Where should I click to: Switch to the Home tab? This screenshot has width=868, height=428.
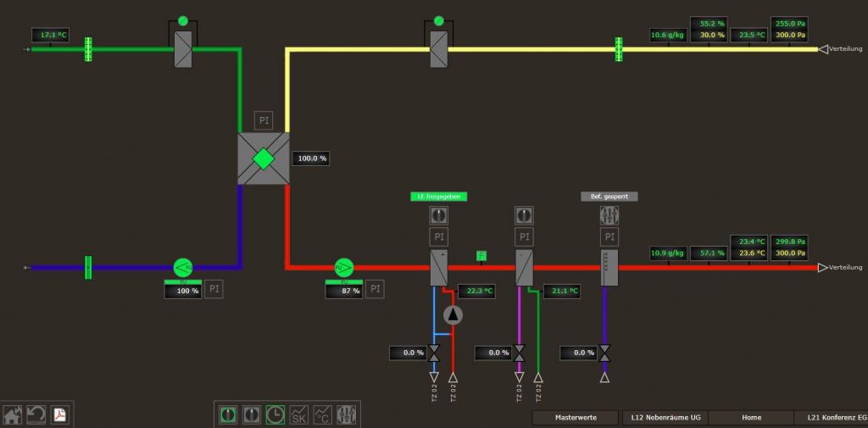coord(752,418)
